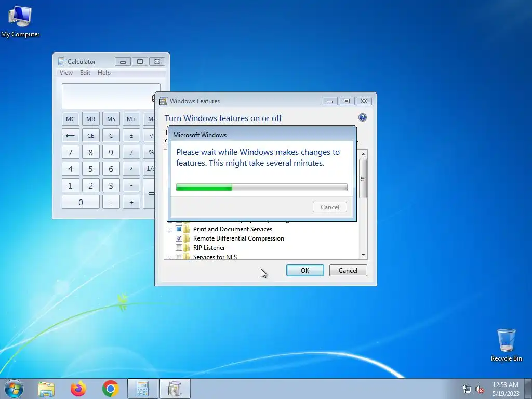Viewport: 532px width, 399px height.
Task: Check the RIP Listener checkbox
Action: point(179,248)
